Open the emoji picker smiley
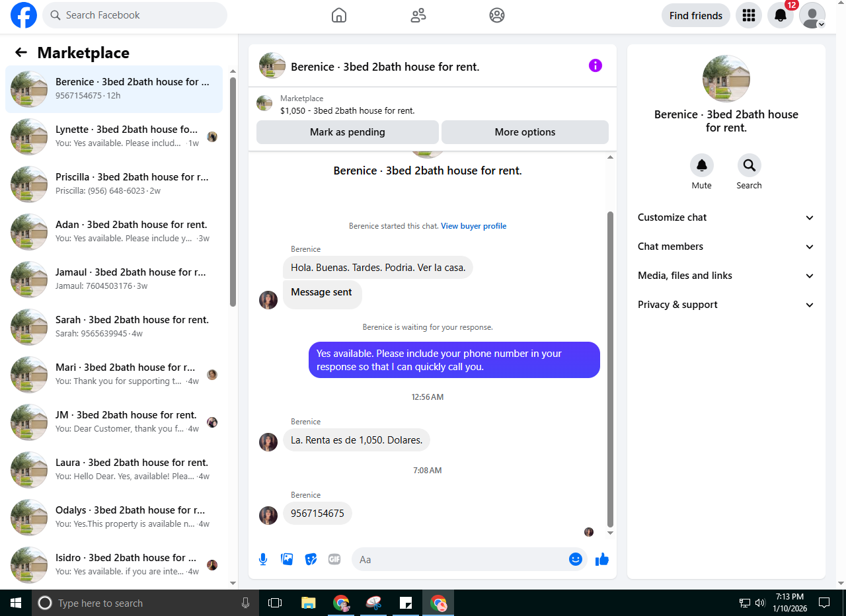 tap(576, 559)
